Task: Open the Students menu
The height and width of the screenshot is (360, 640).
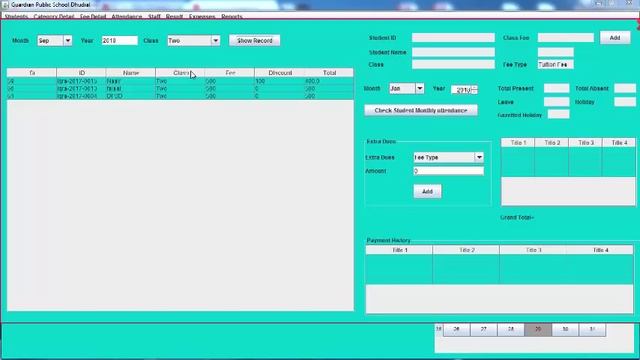Action: pyautogui.click(x=16, y=17)
